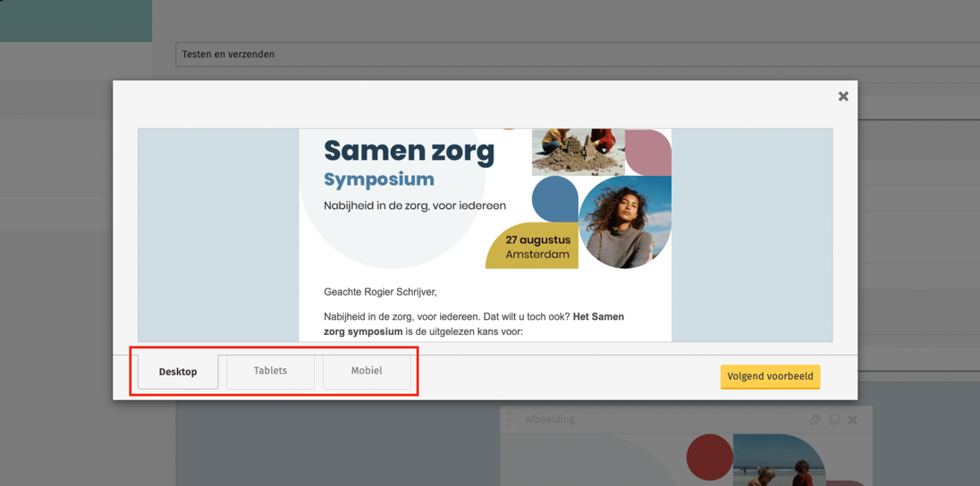Click the woman portrait image in preview
The height and width of the screenshot is (486, 980).
625,223
